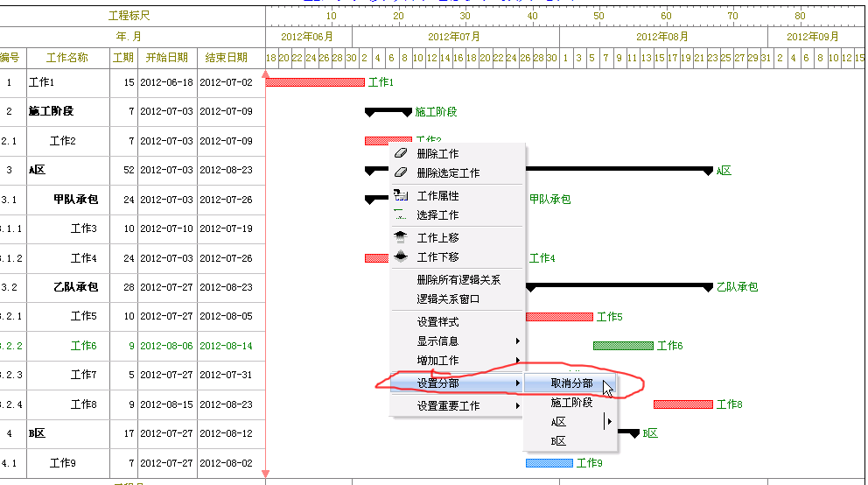Viewport: 868px width, 485px height.
Task: Click start date 2012-08-15 of 工作8
Action: [166, 404]
